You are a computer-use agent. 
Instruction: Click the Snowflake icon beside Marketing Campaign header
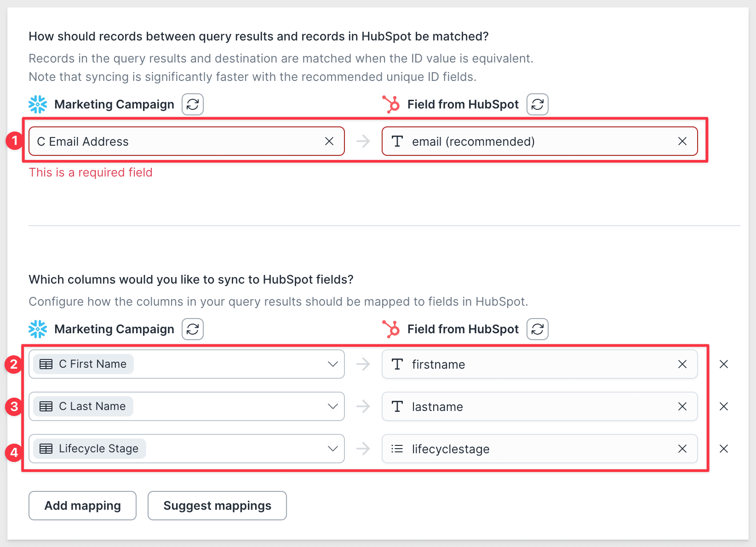click(37, 104)
